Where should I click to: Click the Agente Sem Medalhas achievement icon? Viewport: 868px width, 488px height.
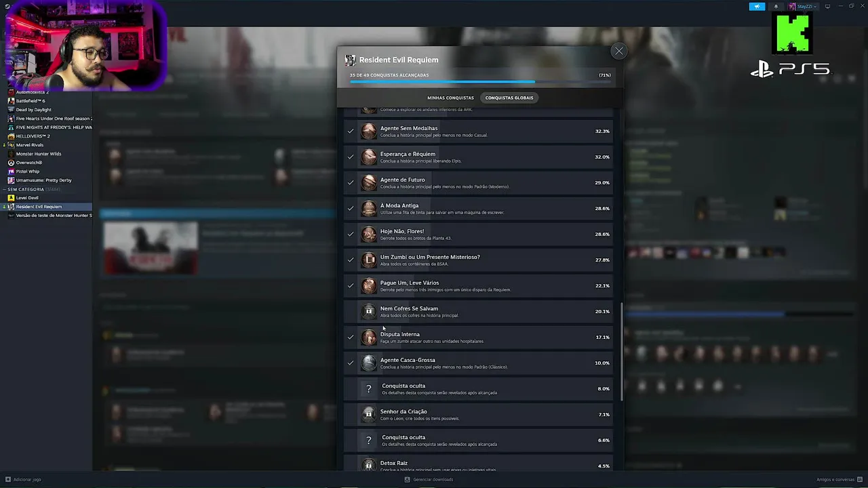pos(369,131)
